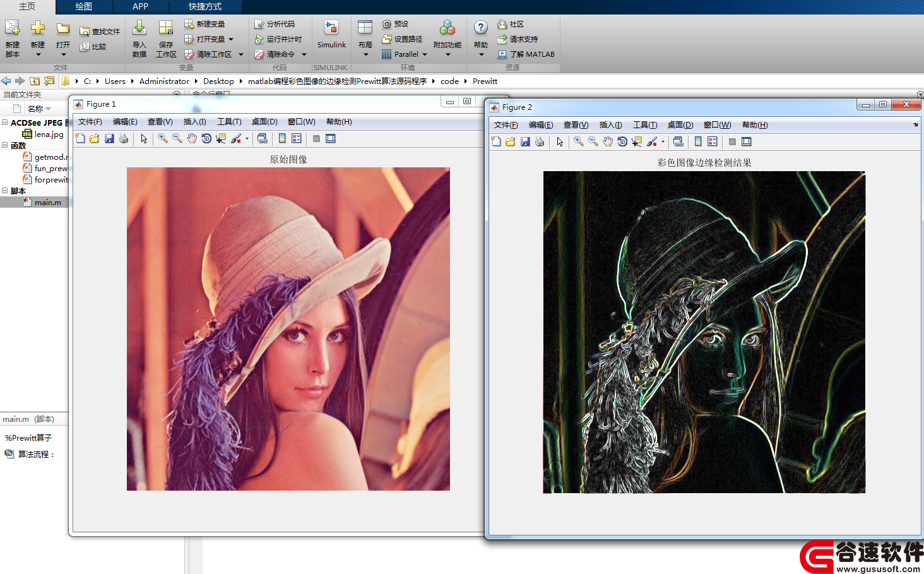Open the Brush color dropdown arrow in Figure 2
This screenshot has width=924, height=574.
(663, 141)
